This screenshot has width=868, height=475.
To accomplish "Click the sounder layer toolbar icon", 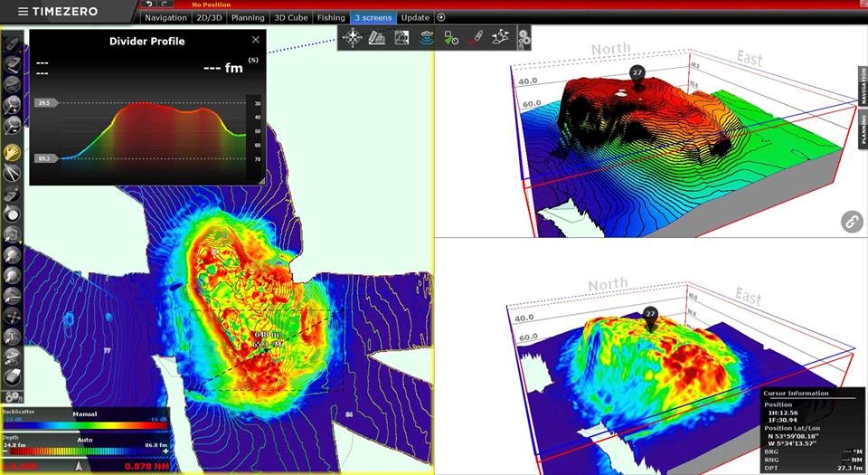I will click(x=427, y=38).
